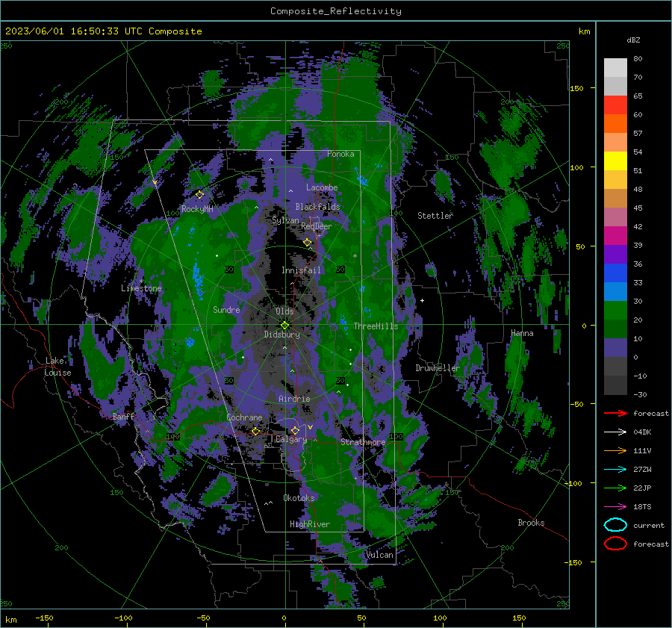Viewport: 672px width, 628px height.
Task: Click the Banff town label
Action: point(123,417)
